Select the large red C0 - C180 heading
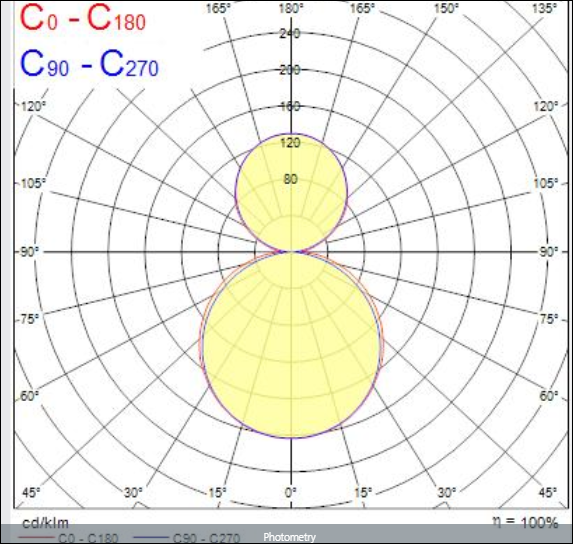 click(x=83, y=18)
